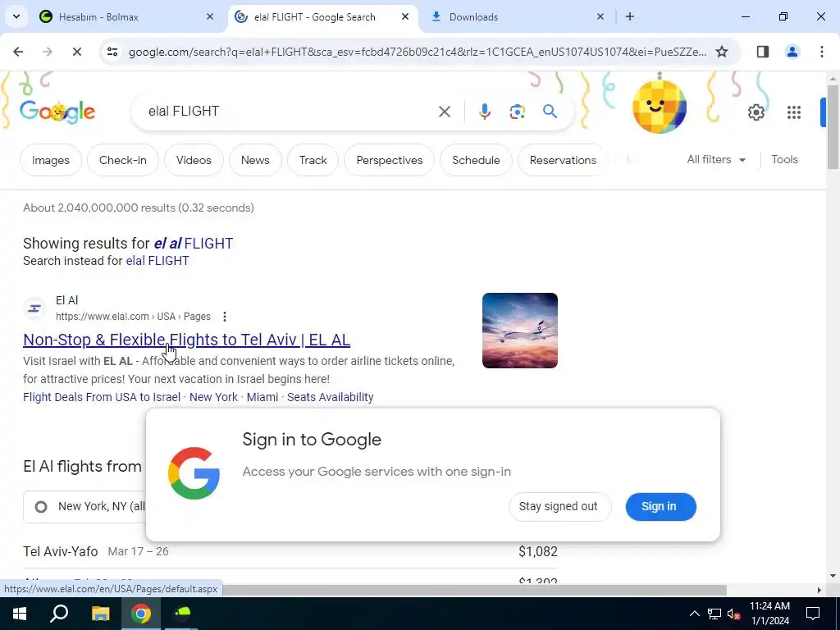Close the elal FLIGHT Google Search tab

[405, 16]
